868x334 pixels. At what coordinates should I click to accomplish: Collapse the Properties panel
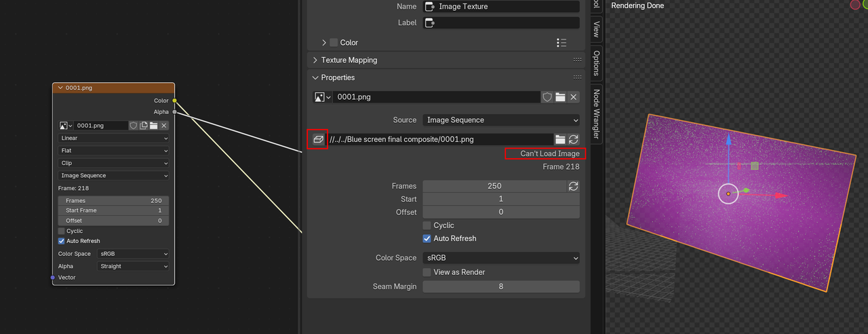tap(315, 78)
